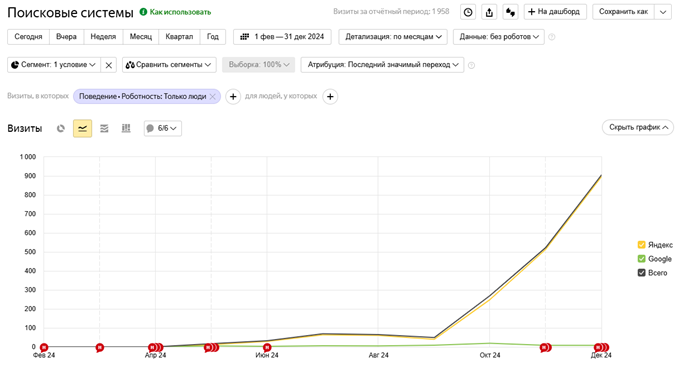Screen dimensions: 679x367
Task: Click the help icon next to Данные dropdown
Action: coord(552,37)
